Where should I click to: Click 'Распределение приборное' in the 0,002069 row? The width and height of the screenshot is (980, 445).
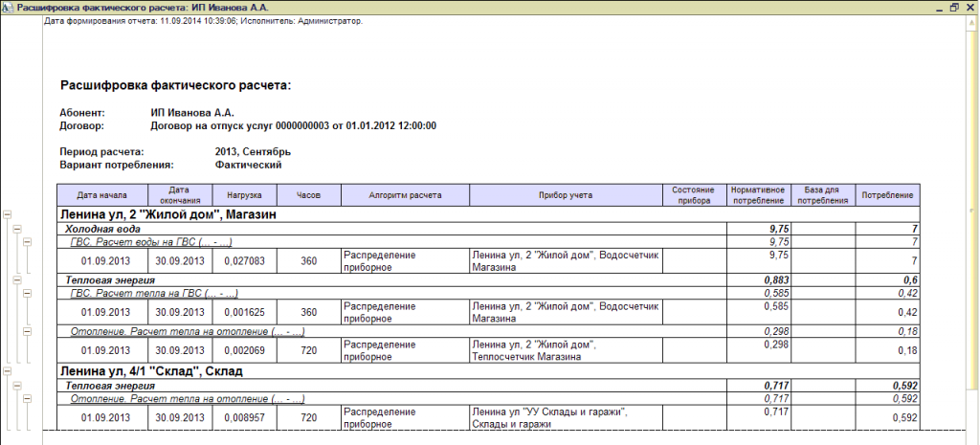[405, 350]
